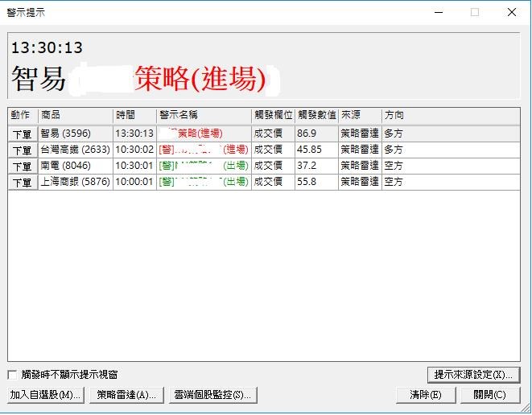This screenshot has height=415, width=532.
Task: Select the 台灣高鐵 (2633) product cell
Action: coord(75,150)
